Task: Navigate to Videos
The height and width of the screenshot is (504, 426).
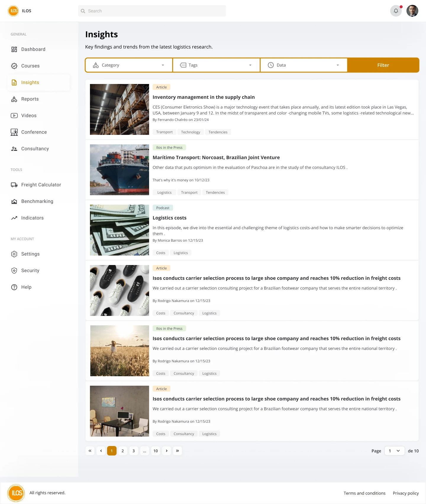Action: pyautogui.click(x=38, y=116)
